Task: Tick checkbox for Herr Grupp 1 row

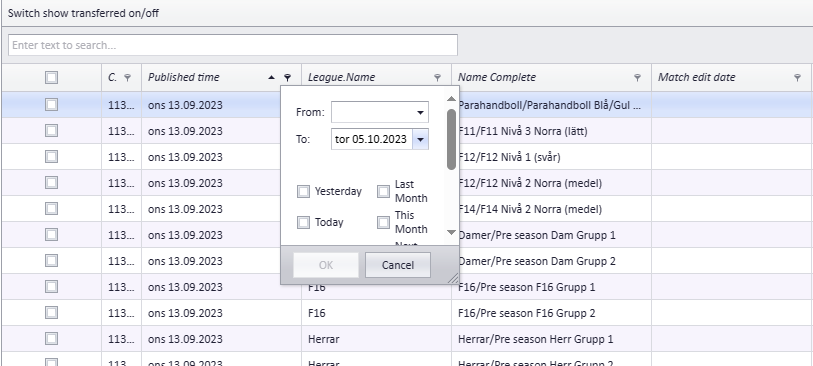Action: pos(51,339)
